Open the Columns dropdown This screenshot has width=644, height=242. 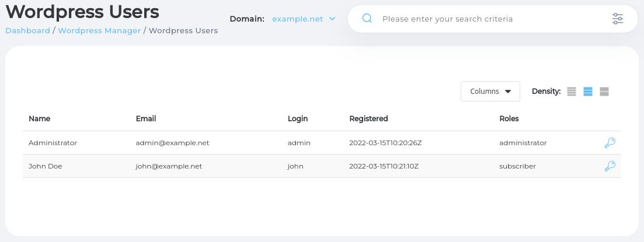tap(490, 92)
